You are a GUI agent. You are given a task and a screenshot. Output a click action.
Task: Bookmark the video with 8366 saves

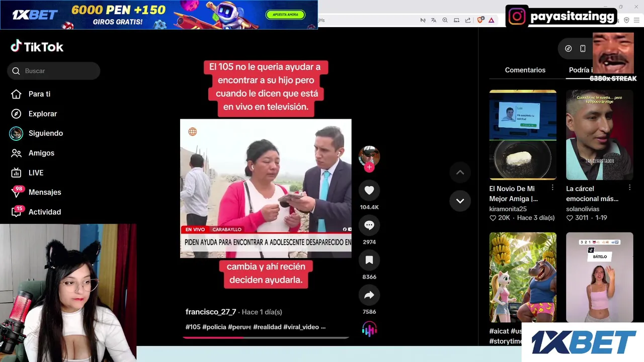[369, 260]
